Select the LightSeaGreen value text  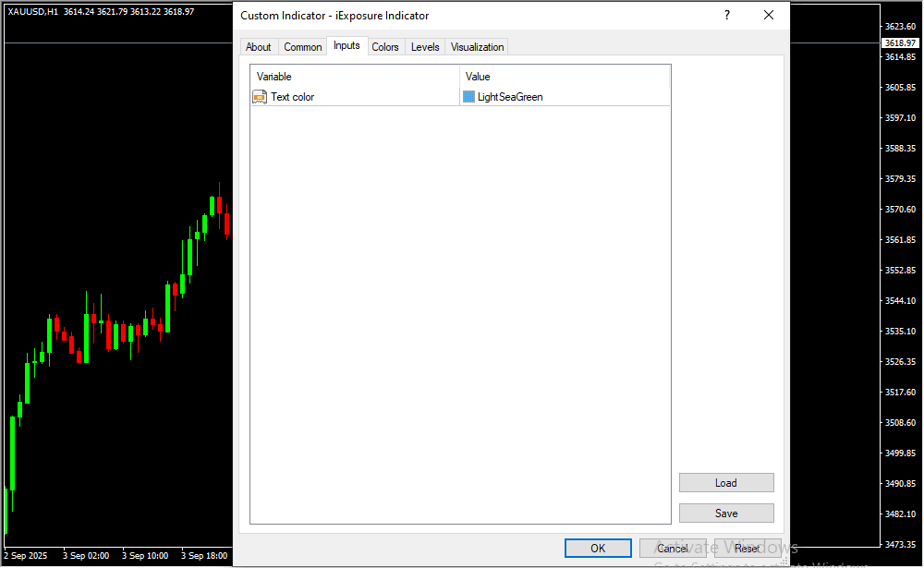[510, 97]
